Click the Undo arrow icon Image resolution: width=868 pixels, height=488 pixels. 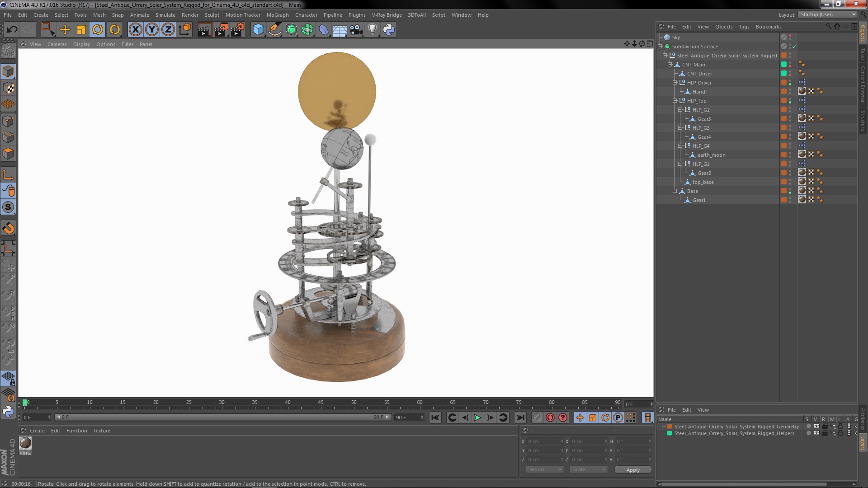[12, 30]
